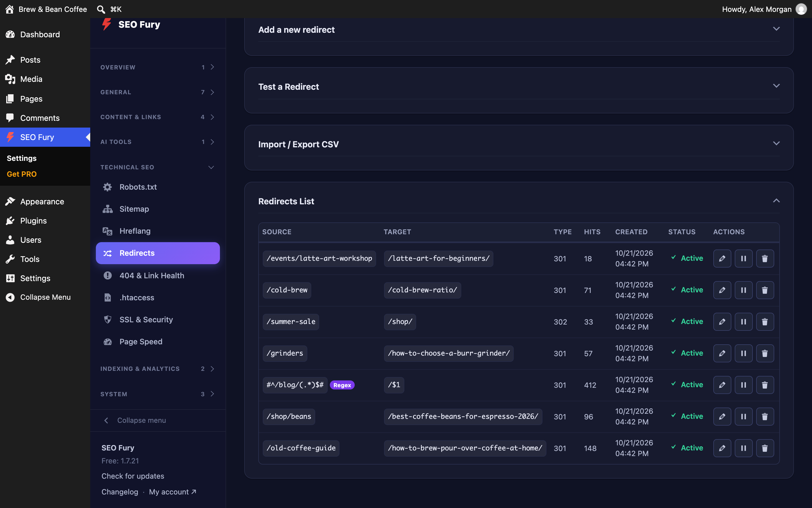Click the Regex badge on blog redirect
This screenshot has height=508, width=812.
(342, 385)
